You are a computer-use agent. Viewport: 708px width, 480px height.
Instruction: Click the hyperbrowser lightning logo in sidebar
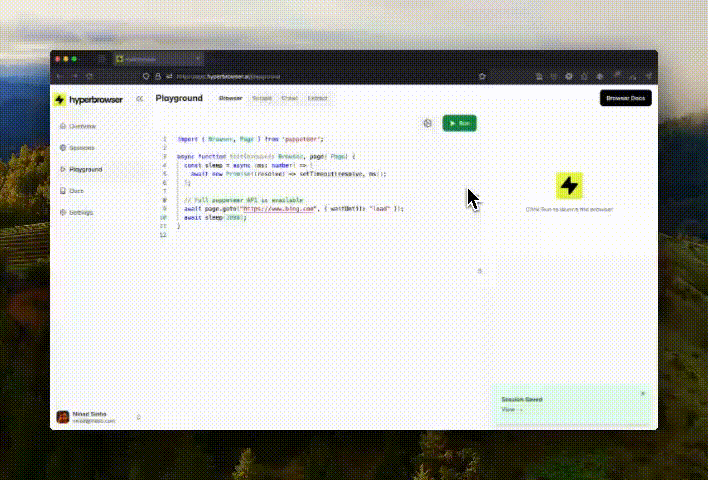click(60, 99)
